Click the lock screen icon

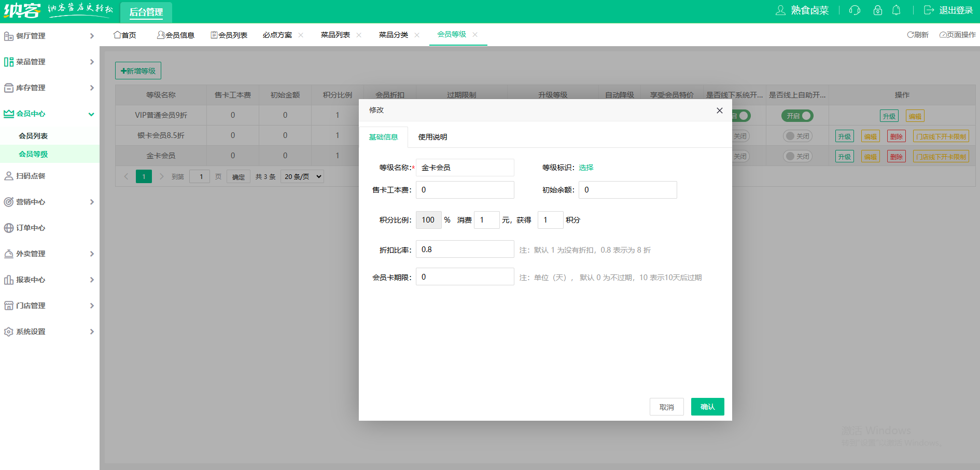pos(877,10)
